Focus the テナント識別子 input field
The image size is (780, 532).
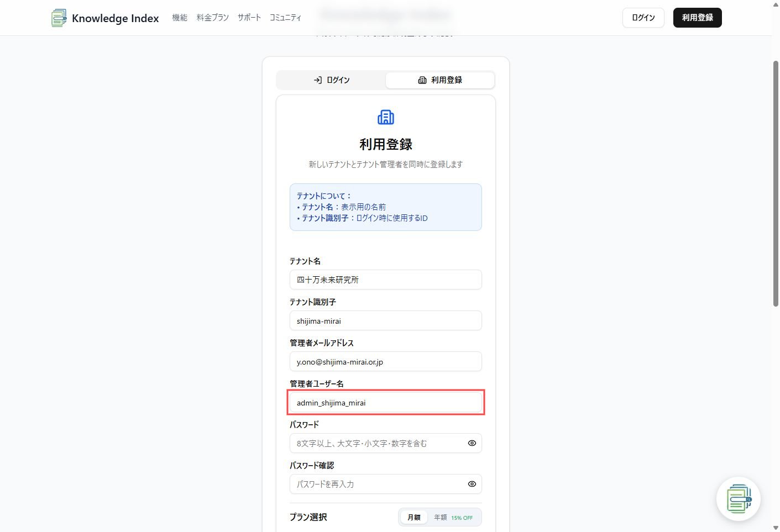386,320
